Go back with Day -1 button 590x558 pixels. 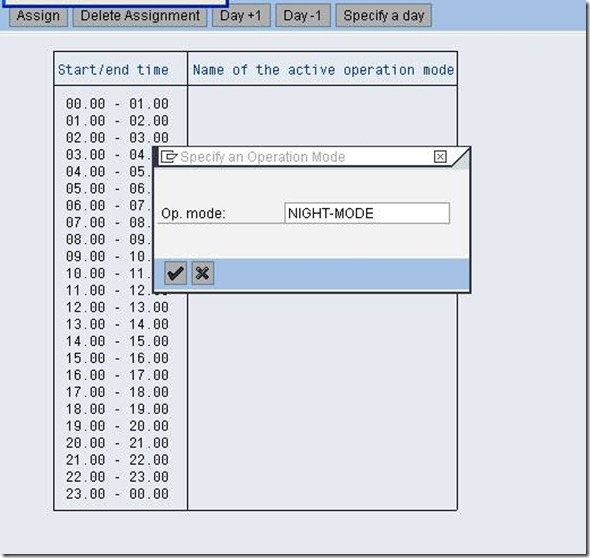[303, 15]
